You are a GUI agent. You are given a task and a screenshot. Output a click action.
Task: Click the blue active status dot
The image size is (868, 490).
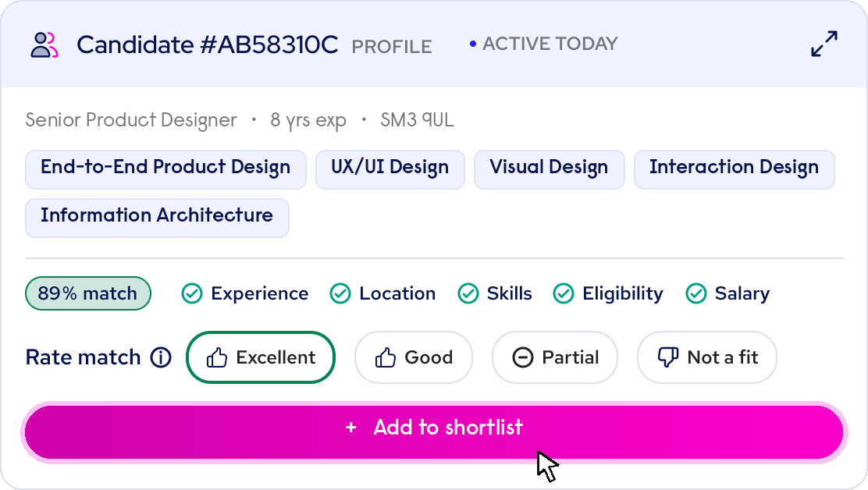473,44
